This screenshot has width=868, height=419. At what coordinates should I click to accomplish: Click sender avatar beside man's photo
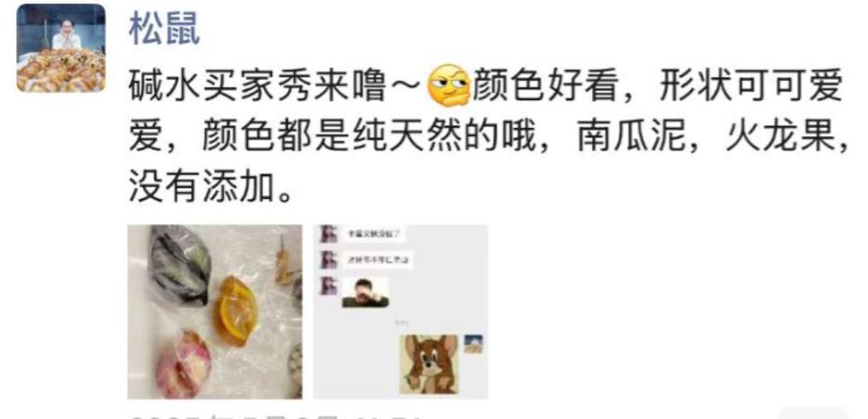point(329,286)
